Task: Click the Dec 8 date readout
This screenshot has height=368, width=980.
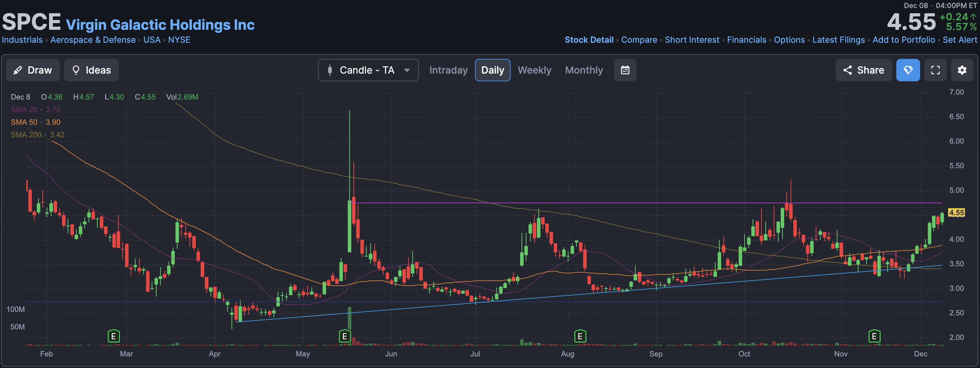Action: click(x=21, y=97)
